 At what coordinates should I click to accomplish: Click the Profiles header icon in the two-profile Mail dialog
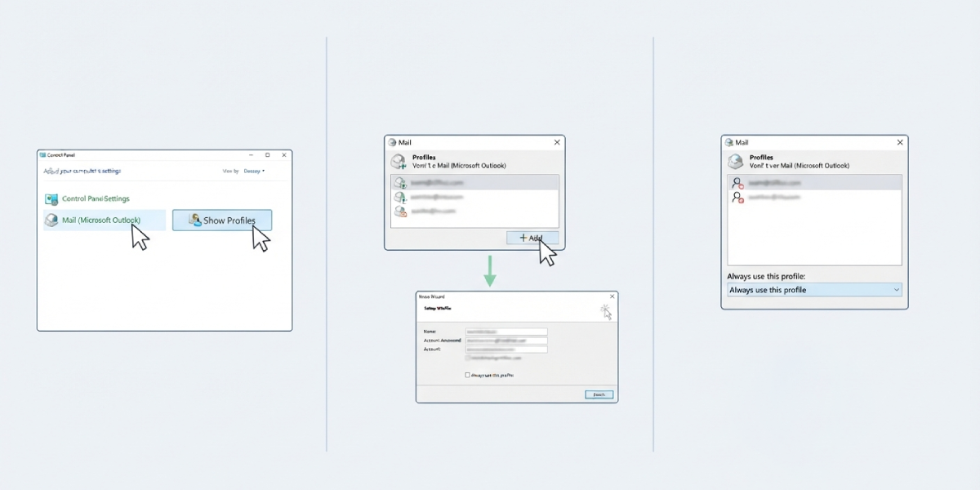click(x=734, y=161)
